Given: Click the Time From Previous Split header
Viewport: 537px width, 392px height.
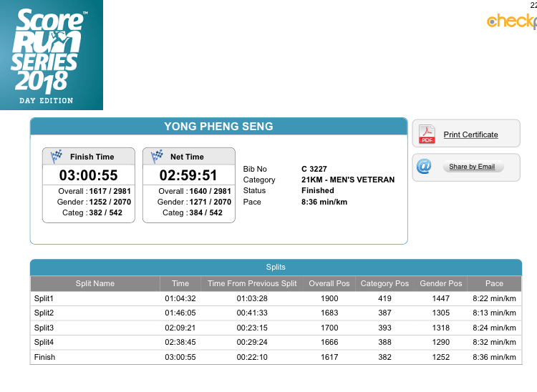Looking at the screenshot, I should 252,283.
